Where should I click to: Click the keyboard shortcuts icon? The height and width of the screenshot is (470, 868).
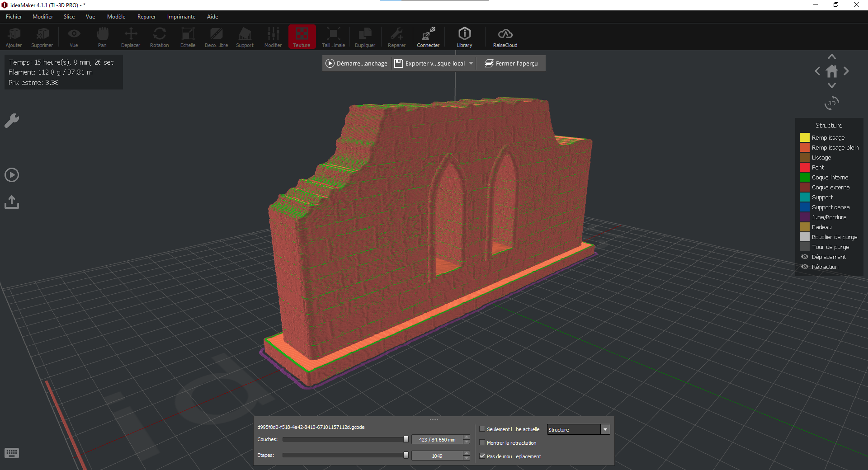coord(12,453)
